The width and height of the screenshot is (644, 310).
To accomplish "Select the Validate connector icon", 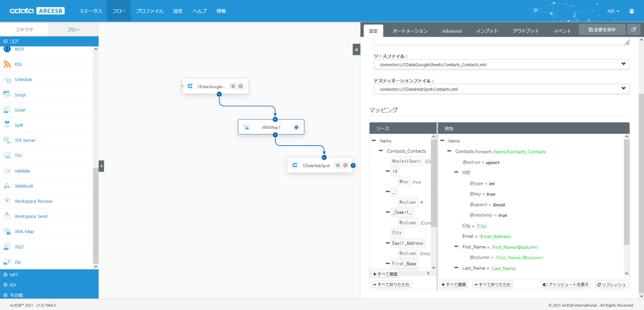I will 7,171.
